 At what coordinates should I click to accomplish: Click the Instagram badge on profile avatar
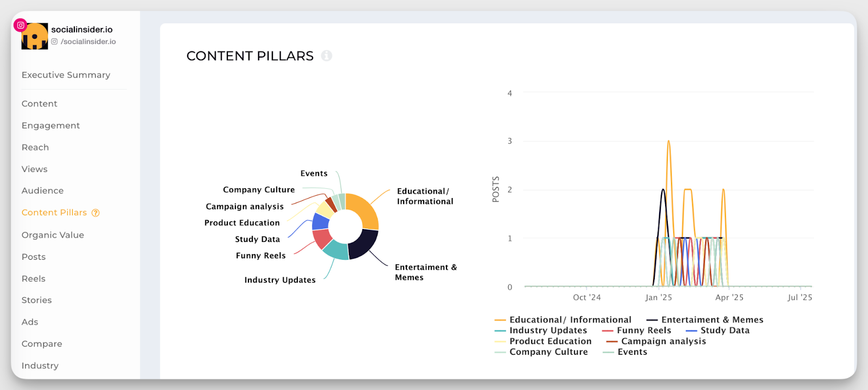coord(21,25)
